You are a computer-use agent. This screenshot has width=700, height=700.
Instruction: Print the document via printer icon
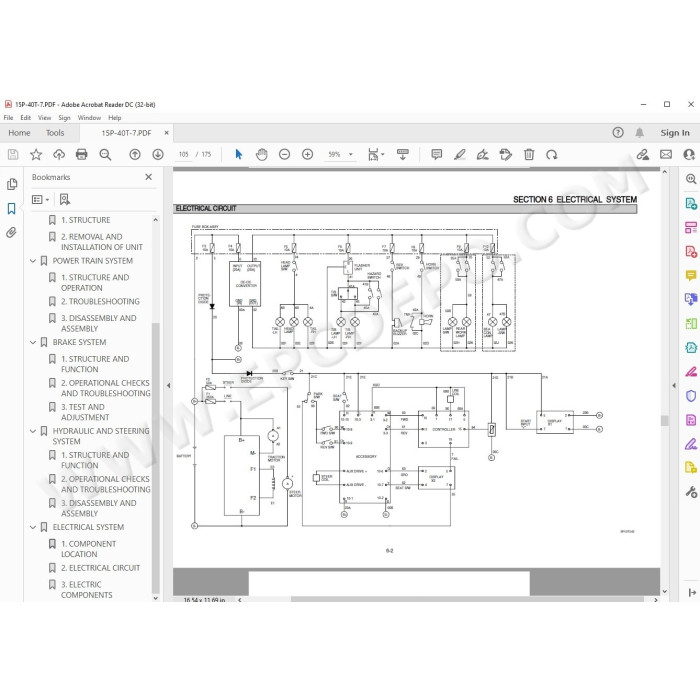(82, 154)
